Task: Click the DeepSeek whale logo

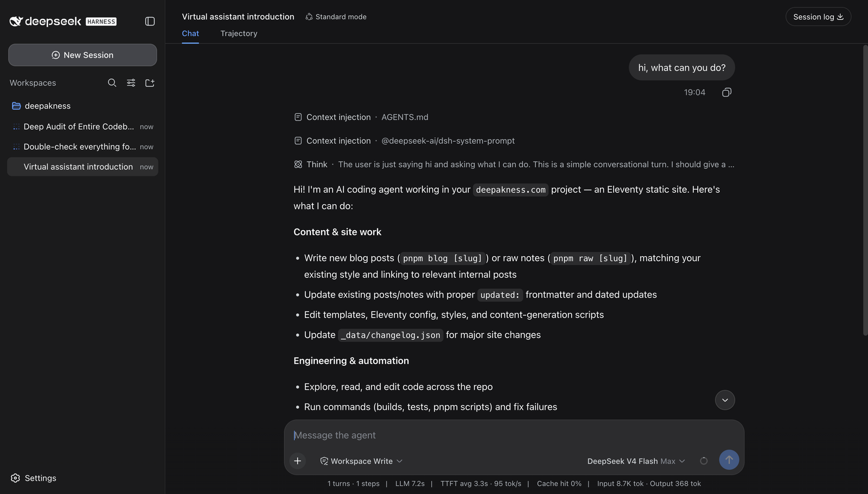Action: pyautogui.click(x=16, y=21)
